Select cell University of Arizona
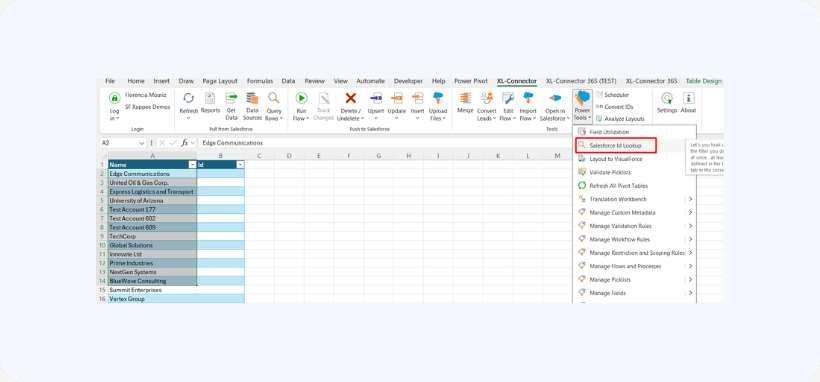 click(x=152, y=200)
